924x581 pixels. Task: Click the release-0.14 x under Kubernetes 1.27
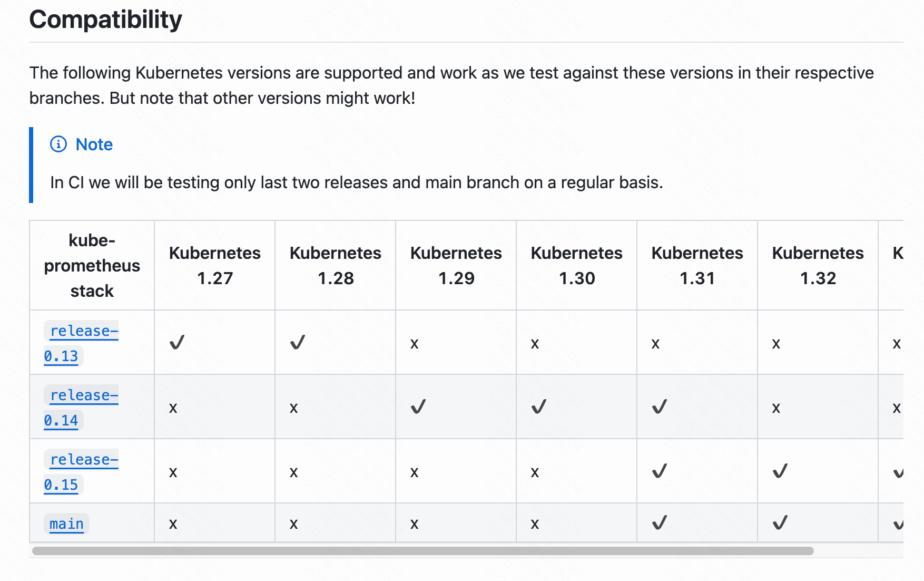tap(173, 408)
